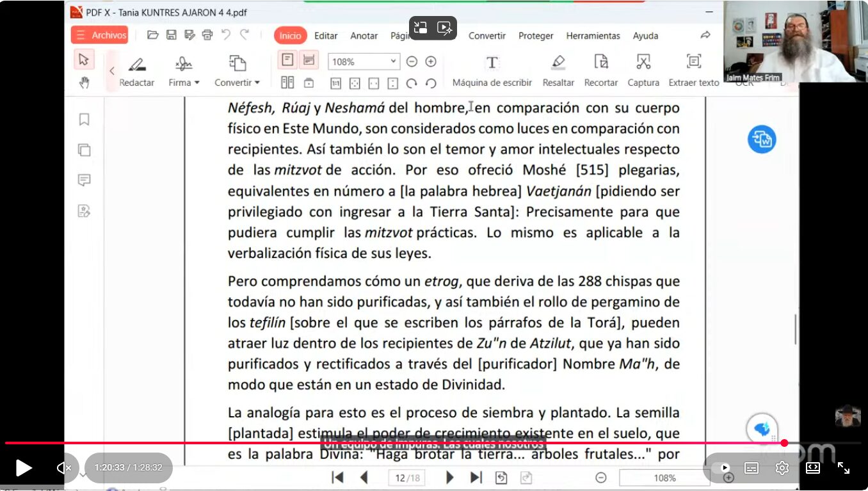Open the 108% zoom level dropdown
The image size is (868, 491).
[393, 61]
